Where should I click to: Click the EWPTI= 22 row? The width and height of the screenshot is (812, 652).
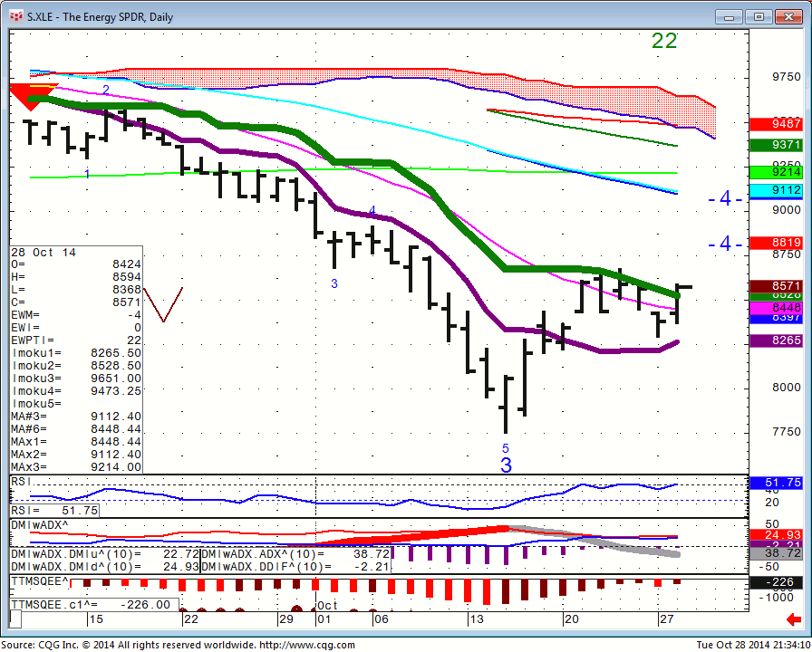click(76, 340)
